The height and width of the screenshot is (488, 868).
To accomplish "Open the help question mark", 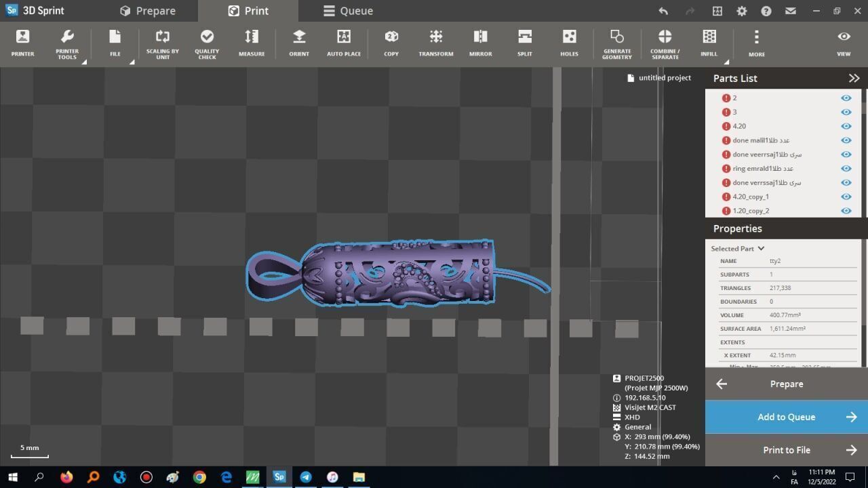I will (766, 11).
